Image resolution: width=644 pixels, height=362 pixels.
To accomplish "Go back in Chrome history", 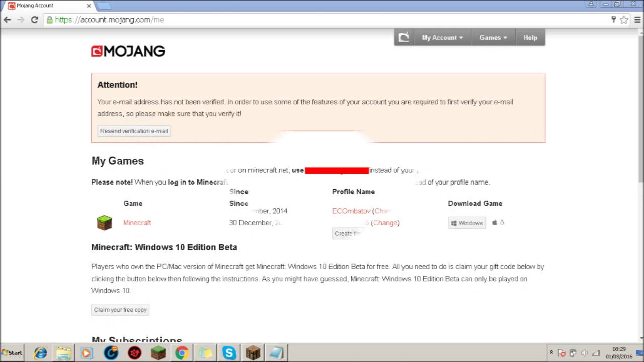I will click(x=7, y=20).
